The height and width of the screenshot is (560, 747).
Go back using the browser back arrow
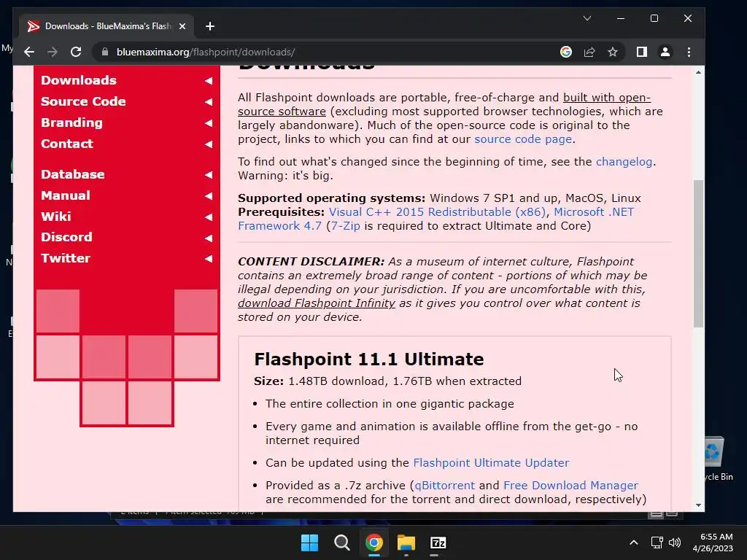pos(29,52)
